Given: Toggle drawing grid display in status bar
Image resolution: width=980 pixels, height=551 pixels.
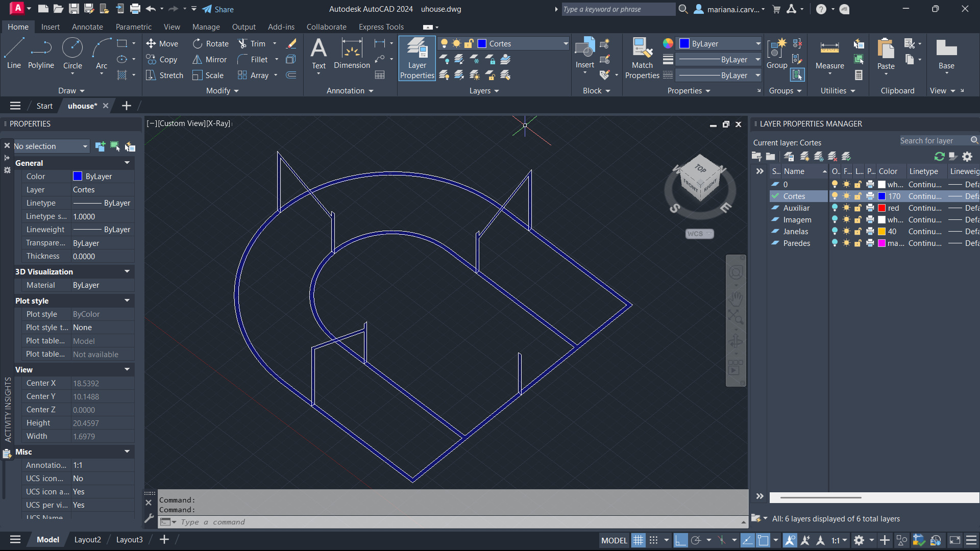Looking at the screenshot, I should pos(639,540).
